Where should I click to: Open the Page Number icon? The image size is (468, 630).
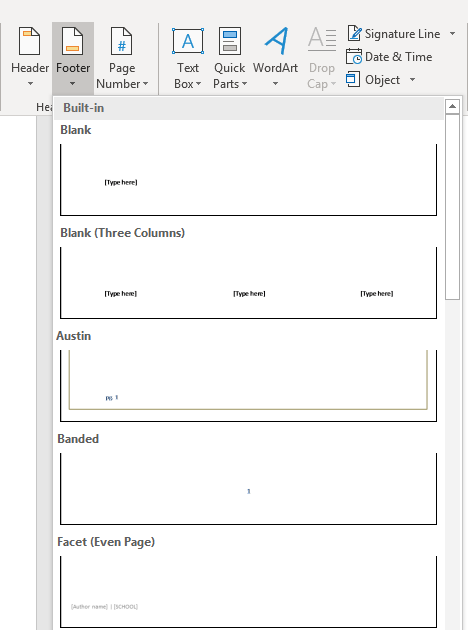(122, 41)
